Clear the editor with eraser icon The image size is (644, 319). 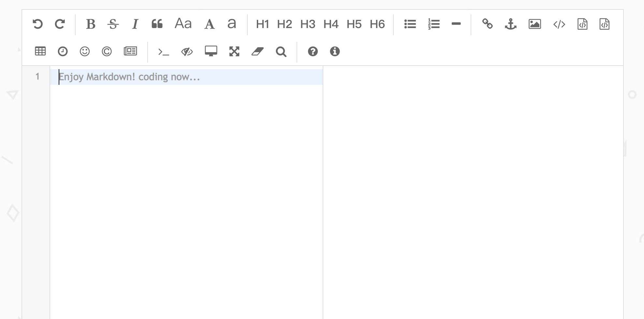coord(257,52)
